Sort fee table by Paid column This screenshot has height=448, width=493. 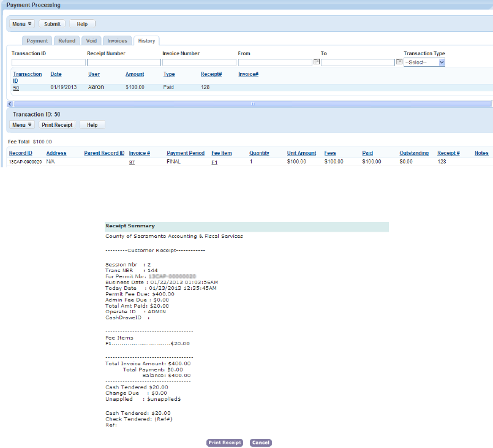pos(367,153)
